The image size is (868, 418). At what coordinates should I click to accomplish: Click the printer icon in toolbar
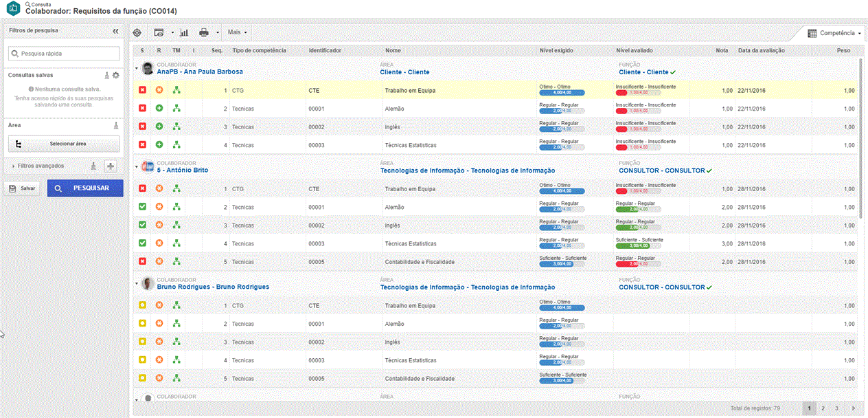(x=204, y=32)
